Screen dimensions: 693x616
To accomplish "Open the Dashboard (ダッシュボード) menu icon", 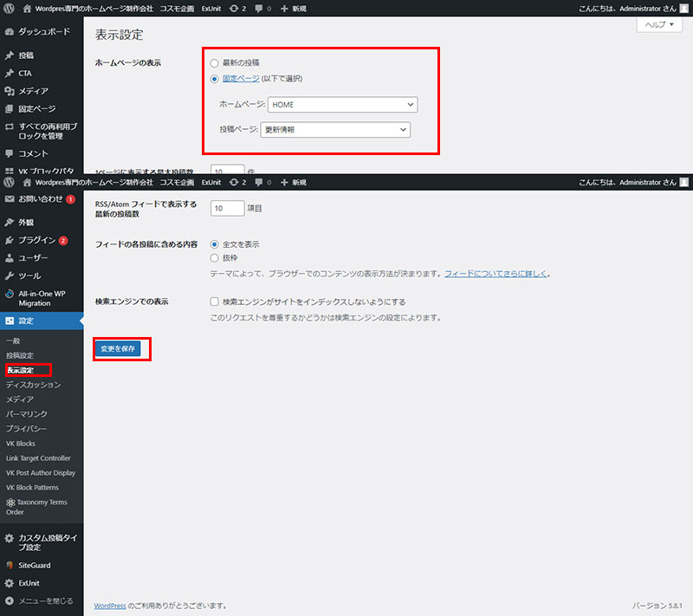I will 10,32.
